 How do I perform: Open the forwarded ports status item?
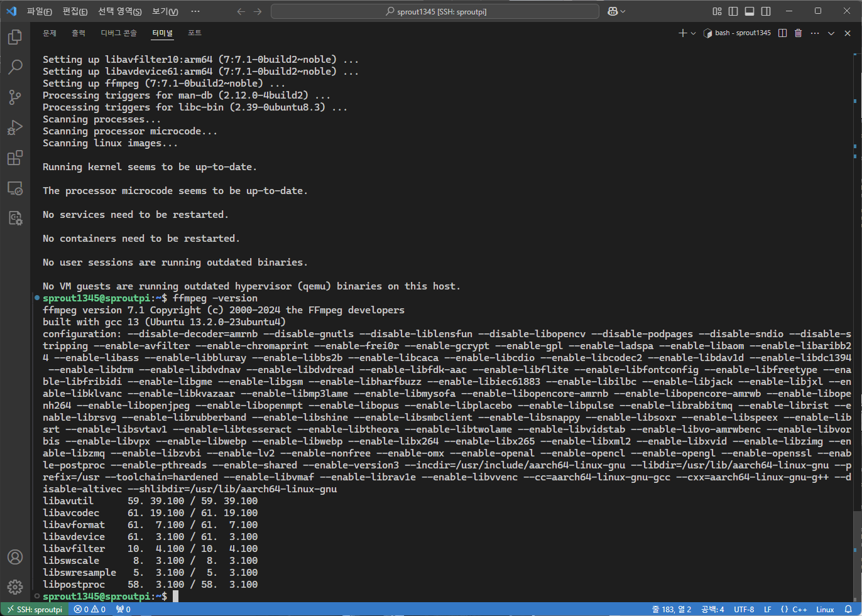(x=123, y=609)
